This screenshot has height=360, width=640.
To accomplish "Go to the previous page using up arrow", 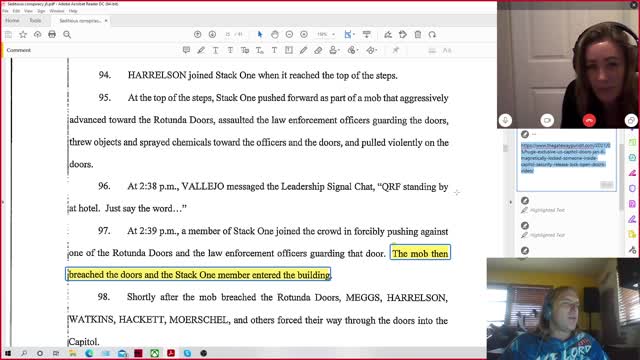I will 198,35.
